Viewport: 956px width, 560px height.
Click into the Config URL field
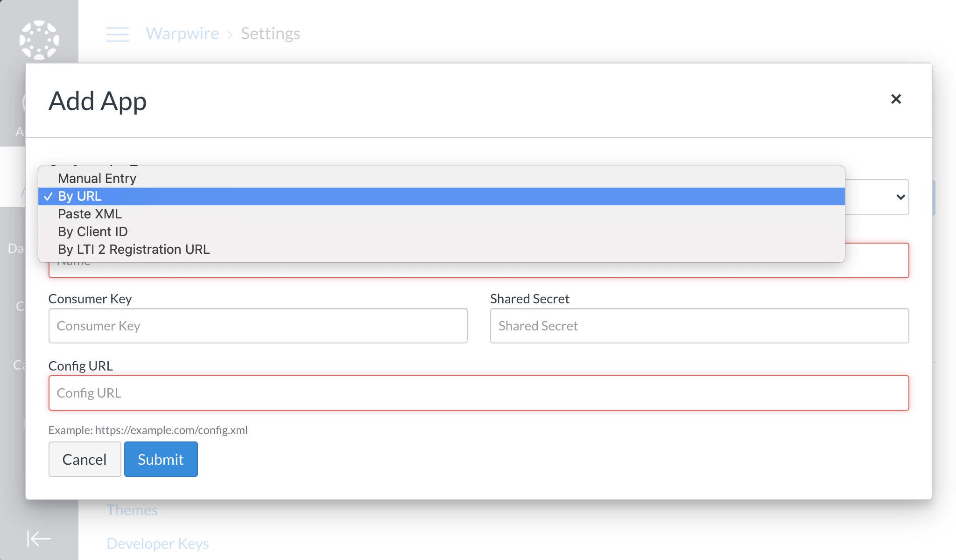478,393
